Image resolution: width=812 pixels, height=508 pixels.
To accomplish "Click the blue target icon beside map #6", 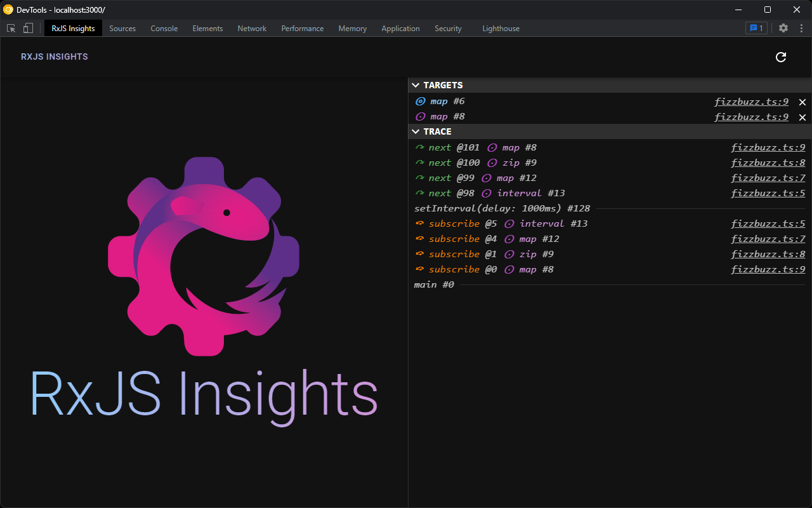I will (x=420, y=102).
